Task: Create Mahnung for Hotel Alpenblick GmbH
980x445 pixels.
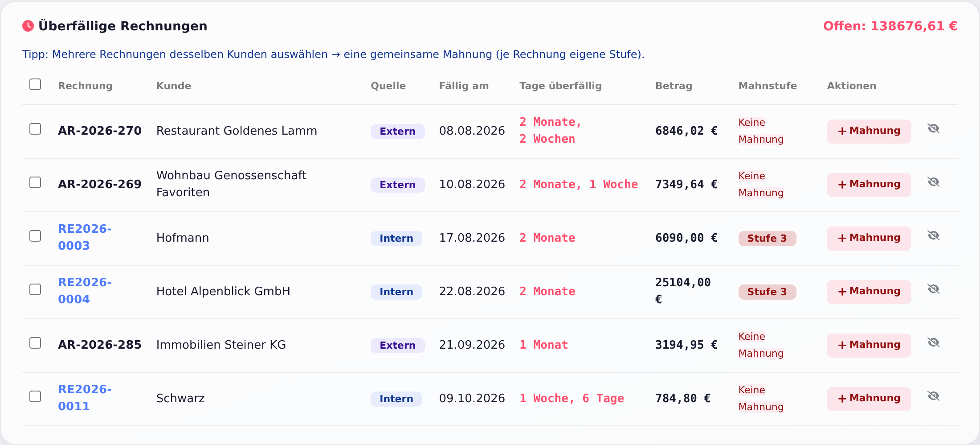Action: (x=869, y=292)
